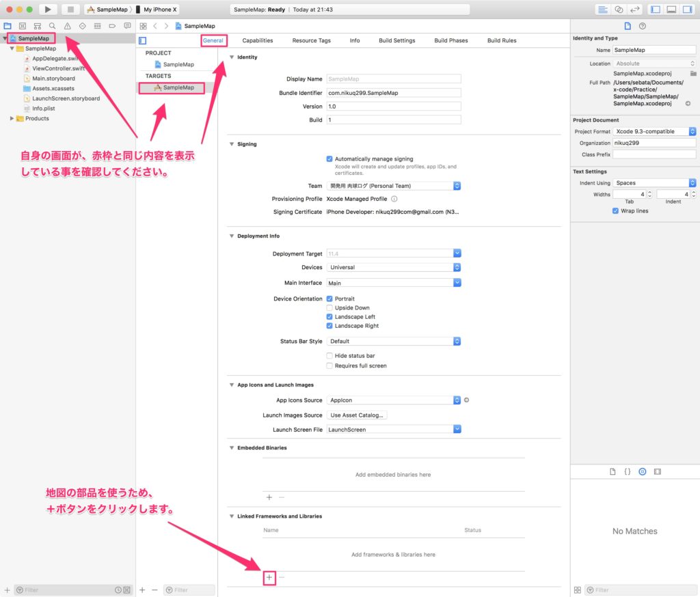700x597 pixels.
Task: Click the Bundle Identifier field
Action: click(x=394, y=93)
